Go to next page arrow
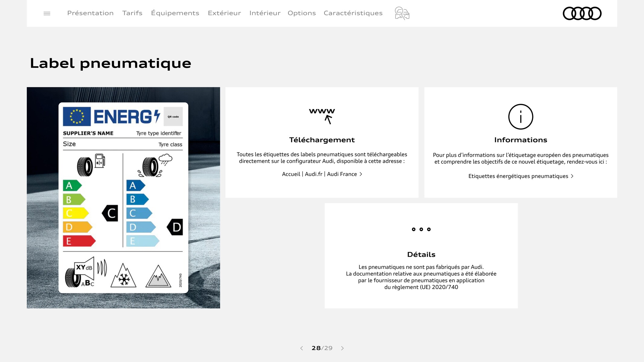Viewport: 644px width, 362px height. [x=342, y=348]
